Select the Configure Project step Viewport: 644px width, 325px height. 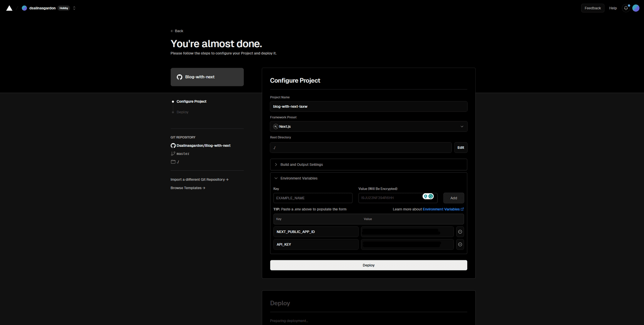coord(191,101)
